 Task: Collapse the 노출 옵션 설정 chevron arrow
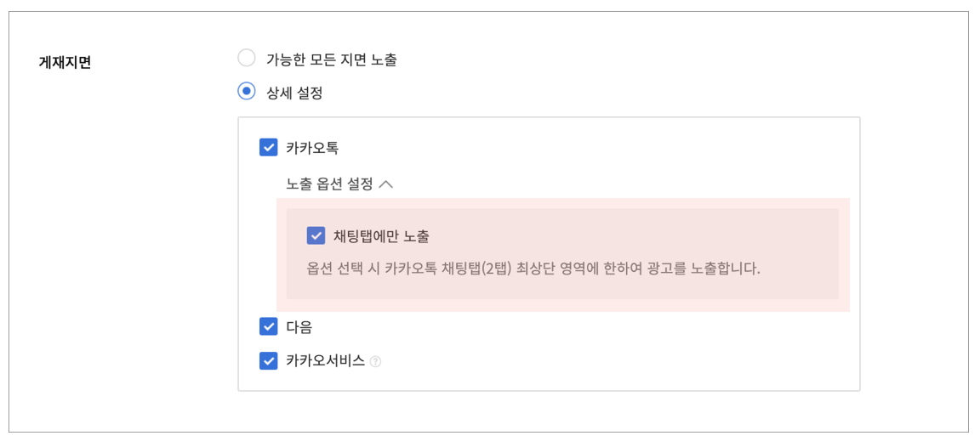[386, 184]
